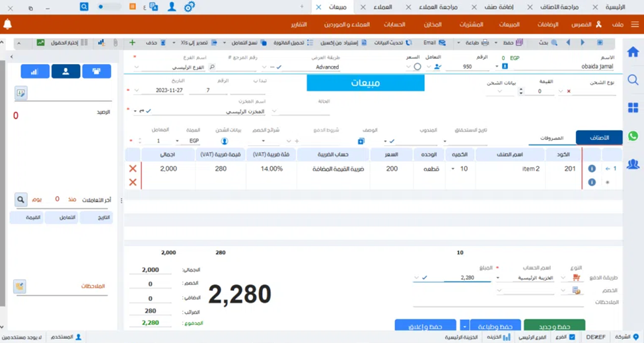Toggle the الفرع checkbox in status bar

pyautogui.click(x=572, y=337)
